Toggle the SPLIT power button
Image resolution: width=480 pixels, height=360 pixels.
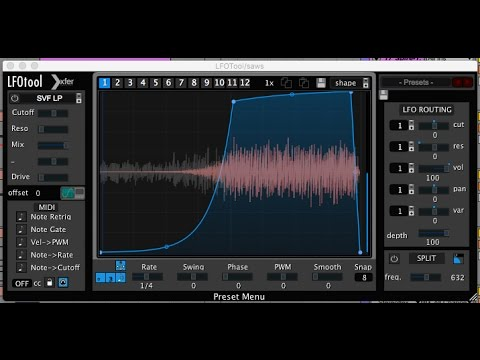tap(394, 258)
